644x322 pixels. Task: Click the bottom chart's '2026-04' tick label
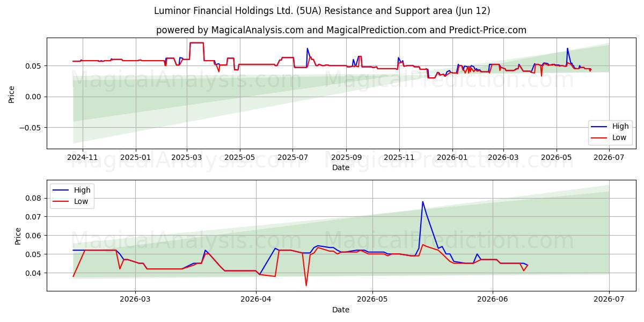click(x=256, y=299)
